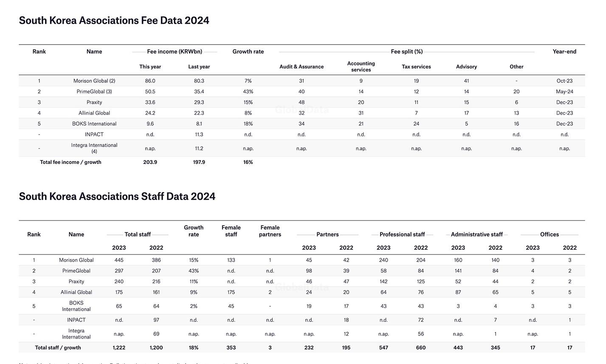Click the Offices column header
This screenshot has width=606, height=364.
pos(550,234)
